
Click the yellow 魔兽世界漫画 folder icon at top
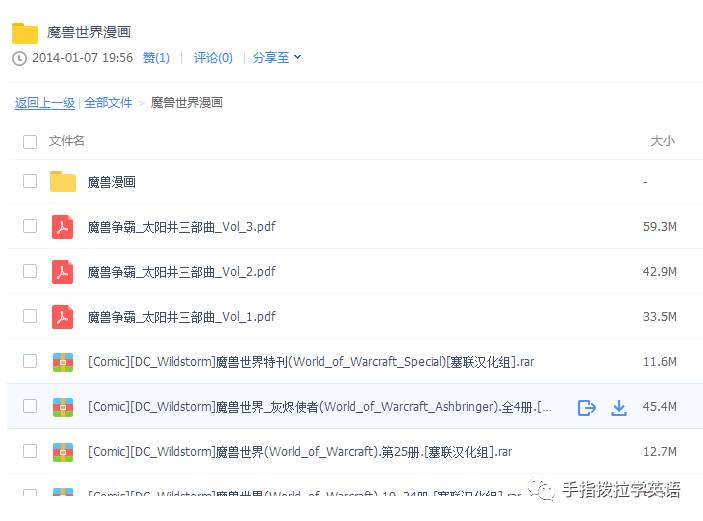25,33
